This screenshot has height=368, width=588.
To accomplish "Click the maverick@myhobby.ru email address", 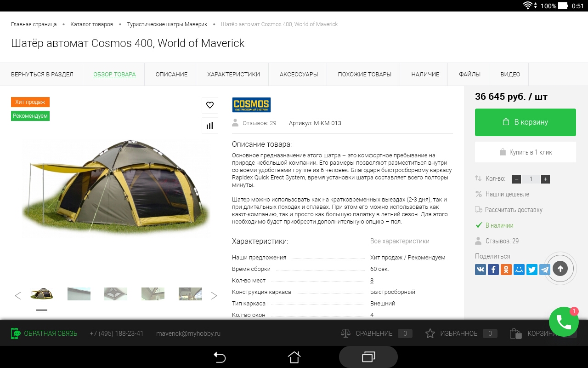I will pos(188,333).
